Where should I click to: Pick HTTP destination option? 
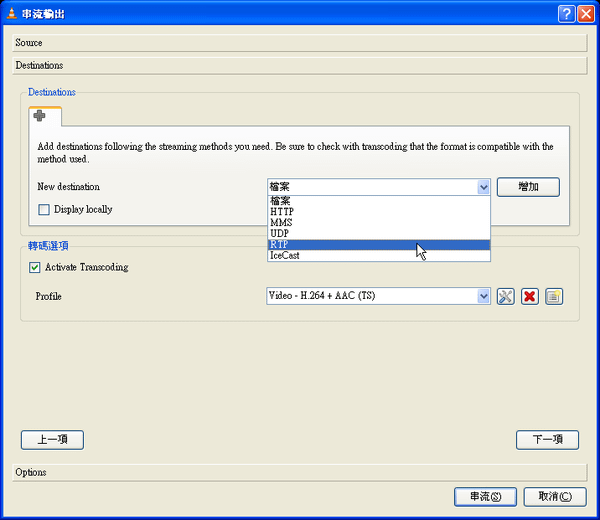click(x=379, y=212)
